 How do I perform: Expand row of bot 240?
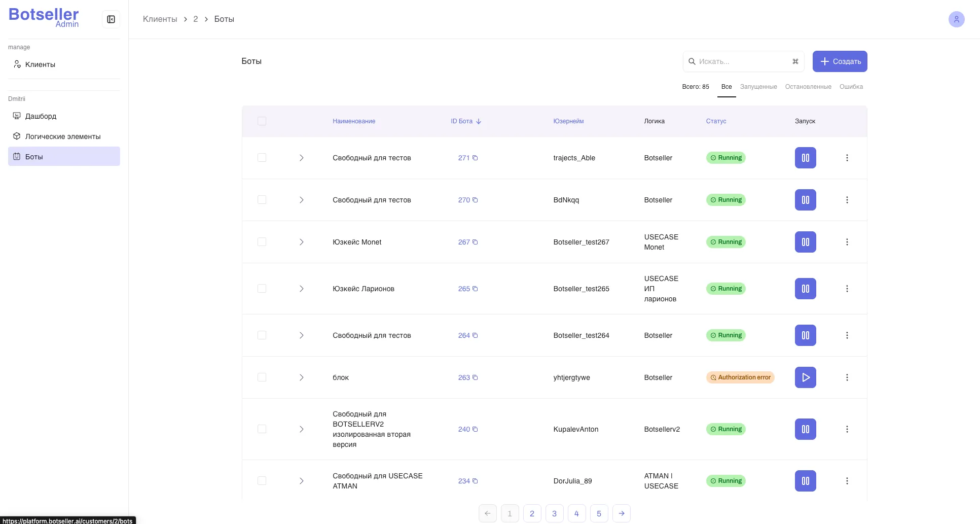pyautogui.click(x=301, y=429)
